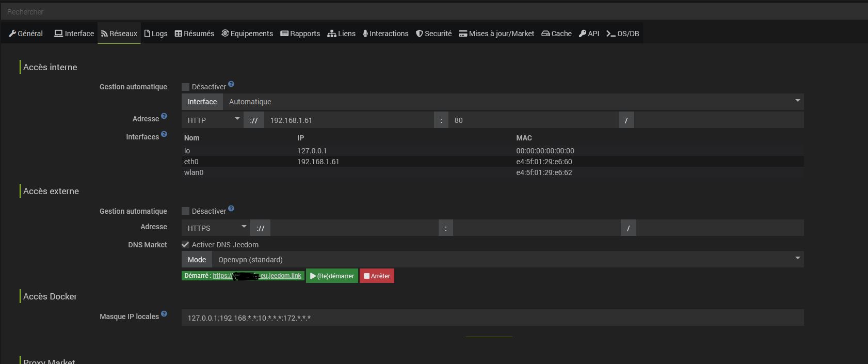Switch to the Mises à jour/Market tab
Screen dimensions: 868x364
click(496, 34)
